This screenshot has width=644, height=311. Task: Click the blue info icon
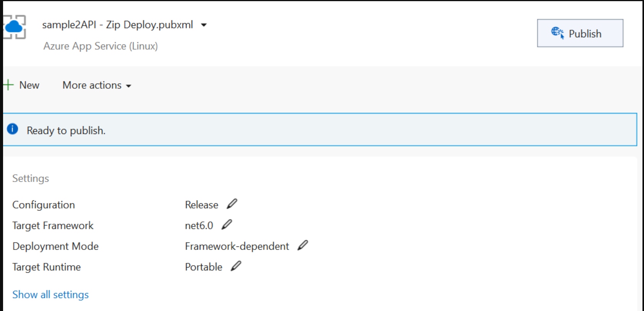(13, 129)
